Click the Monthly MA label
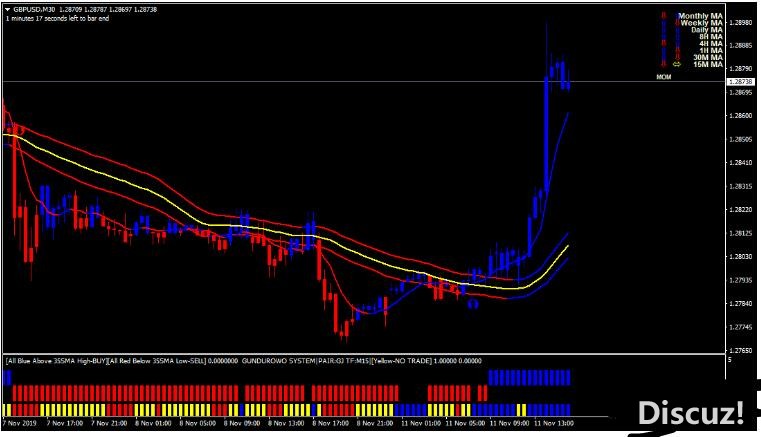Viewport: 761px width, 437px height. click(700, 16)
